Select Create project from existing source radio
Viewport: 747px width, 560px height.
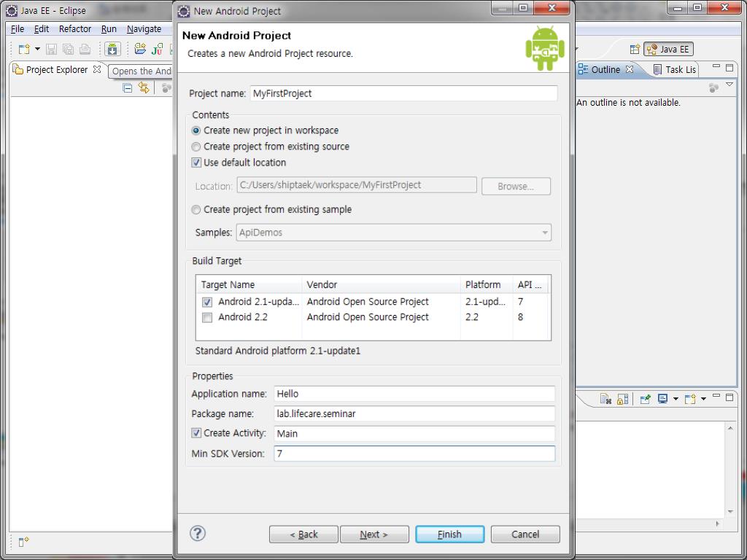[196, 147]
